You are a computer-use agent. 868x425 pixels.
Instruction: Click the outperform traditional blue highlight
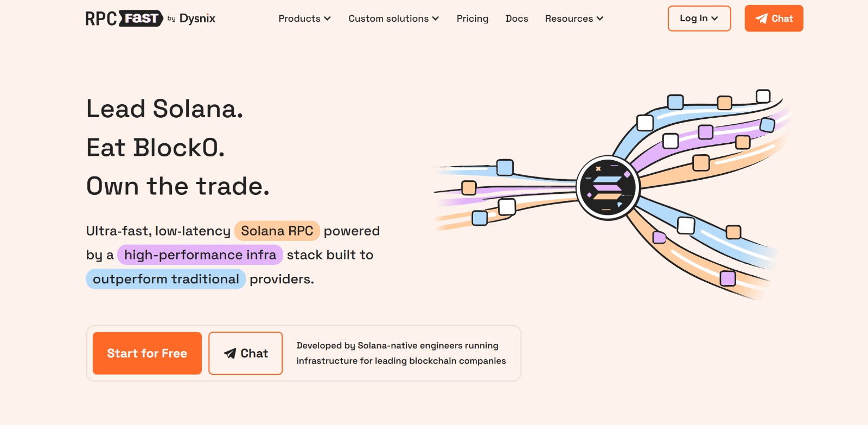tap(165, 279)
